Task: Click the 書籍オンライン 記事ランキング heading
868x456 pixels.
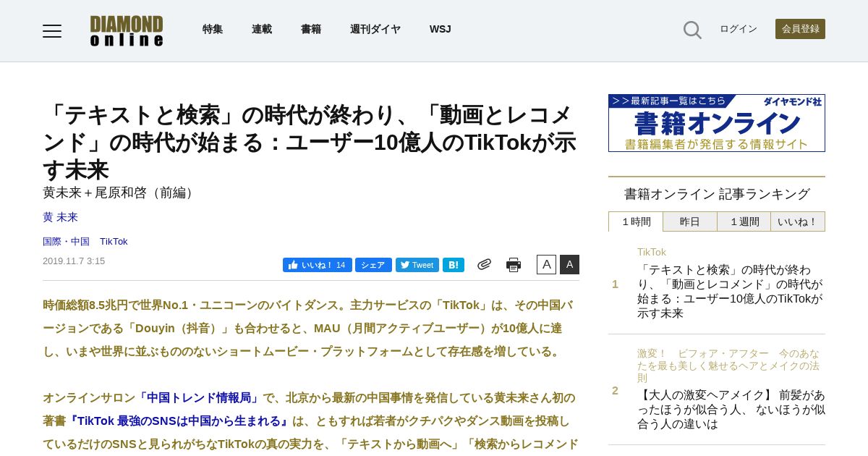Action: click(x=717, y=194)
